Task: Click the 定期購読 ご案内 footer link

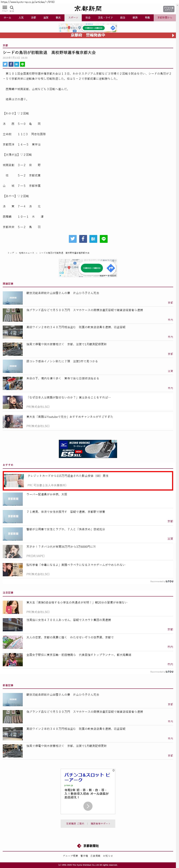Action: [x=75, y=823]
